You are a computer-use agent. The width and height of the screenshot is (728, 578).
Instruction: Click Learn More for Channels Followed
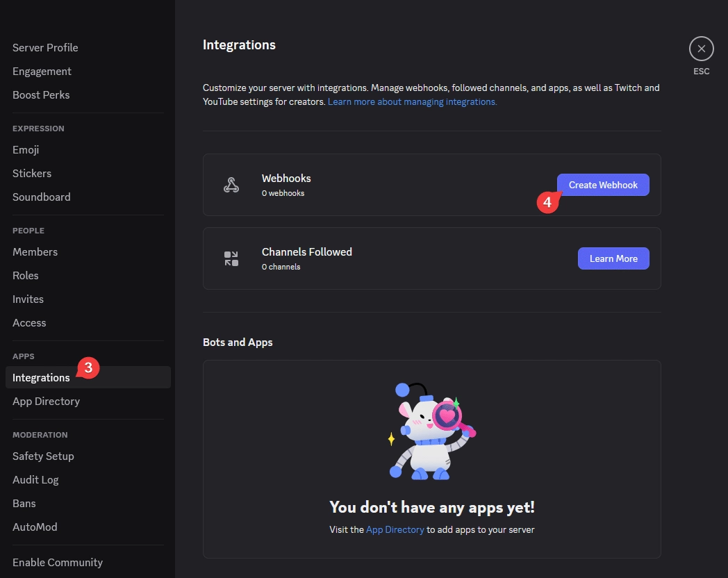coord(613,258)
